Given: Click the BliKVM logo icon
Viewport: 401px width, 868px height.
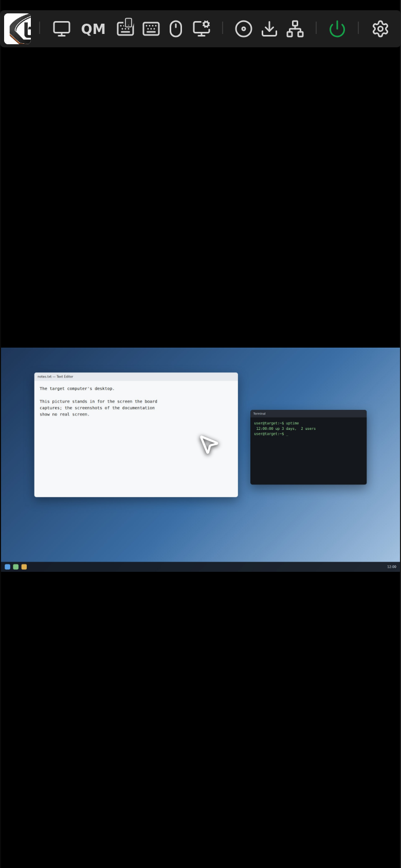Looking at the screenshot, I should [x=17, y=29].
